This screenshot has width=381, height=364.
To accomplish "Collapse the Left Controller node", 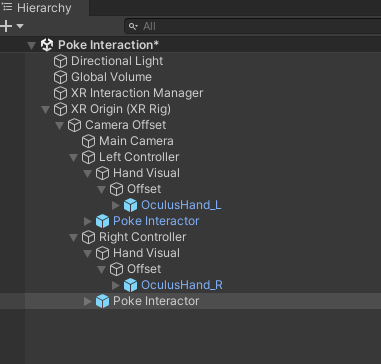I will click(74, 157).
